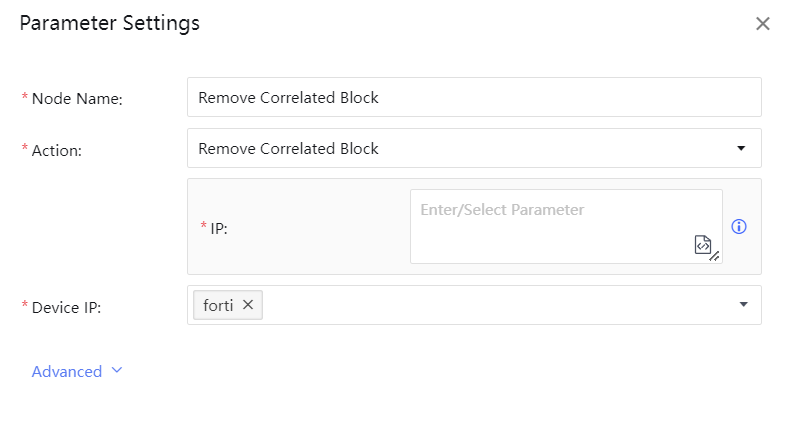The image size is (785, 421).
Task: Remove the forti tag using its X
Action: (x=248, y=305)
